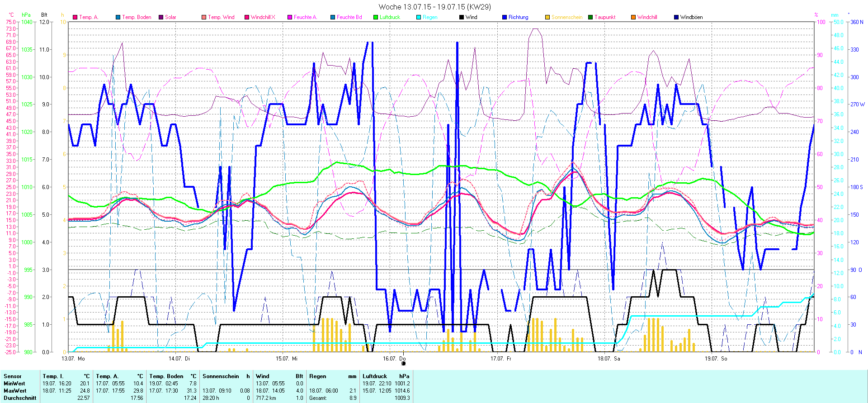Click the green Luftdruck legend square

376,17
